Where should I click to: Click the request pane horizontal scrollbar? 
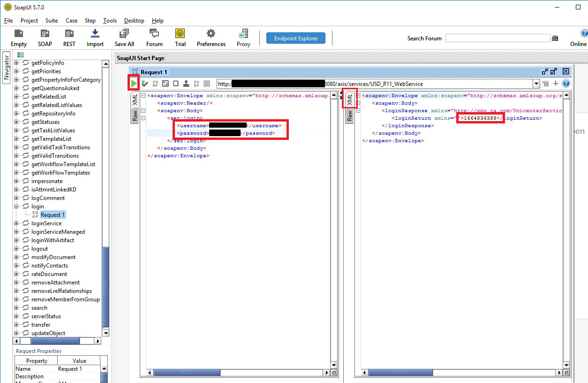(x=188, y=373)
